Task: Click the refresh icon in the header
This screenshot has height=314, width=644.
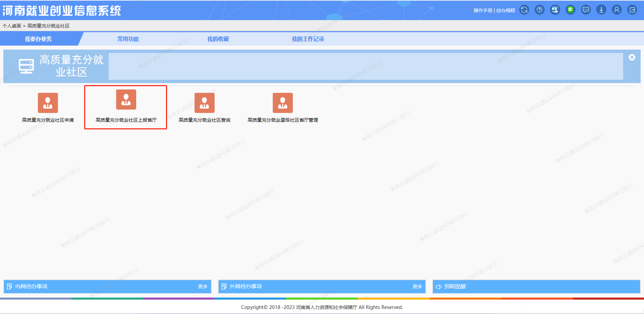Action: point(524,10)
